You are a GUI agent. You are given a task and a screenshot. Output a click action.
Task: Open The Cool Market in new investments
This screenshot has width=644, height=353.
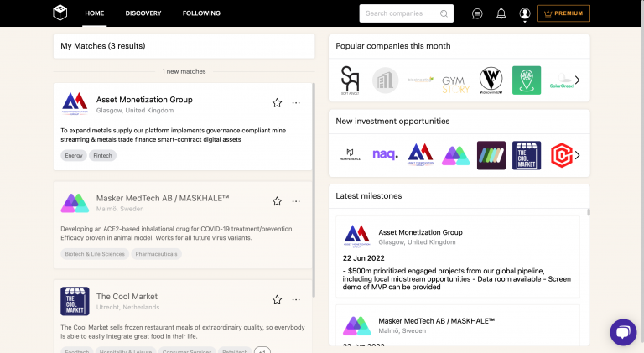point(527,155)
